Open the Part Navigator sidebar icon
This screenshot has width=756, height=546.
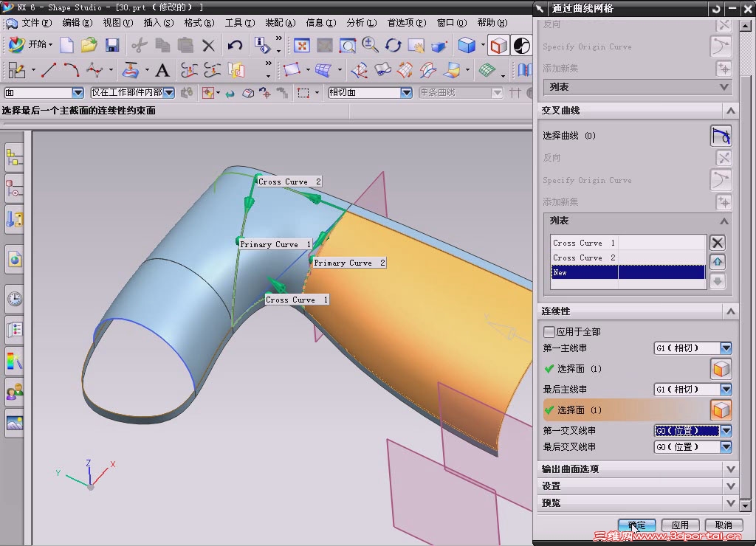(15, 188)
